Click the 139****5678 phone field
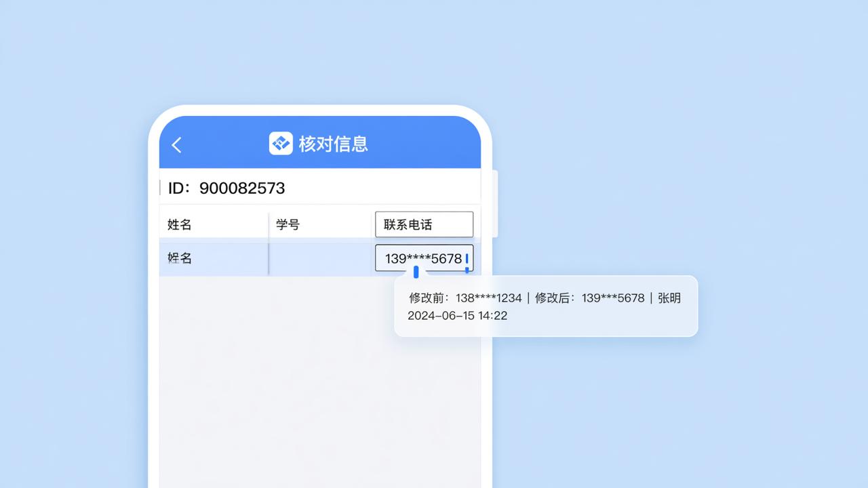This screenshot has height=488, width=868. (x=424, y=258)
